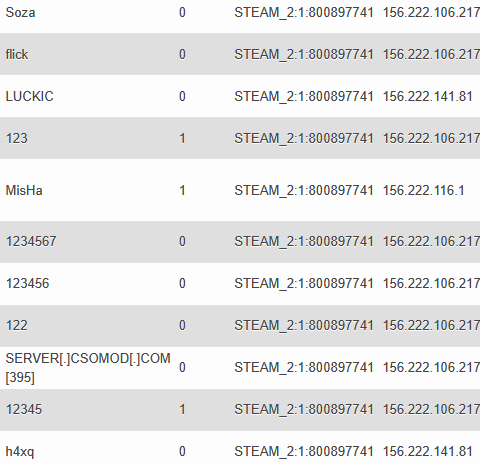This screenshot has height=464, width=480.
Task: Click player name 123456
Action: (x=27, y=284)
